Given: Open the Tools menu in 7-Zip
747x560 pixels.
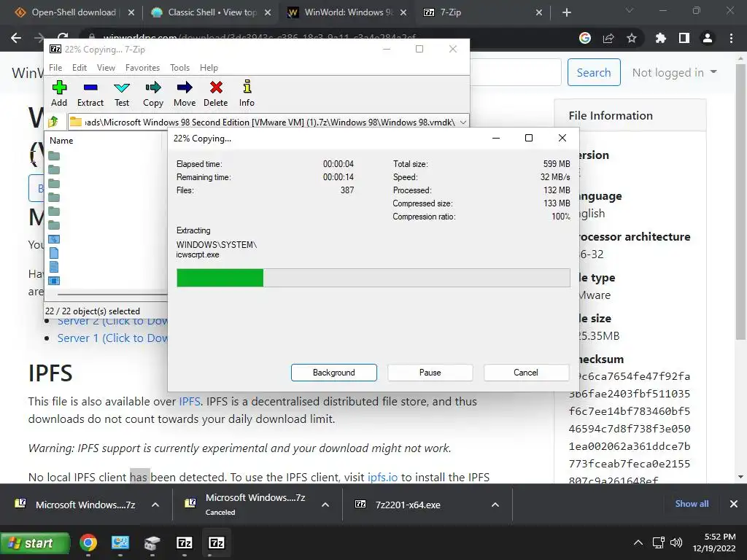Looking at the screenshot, I should pos(179,68).
